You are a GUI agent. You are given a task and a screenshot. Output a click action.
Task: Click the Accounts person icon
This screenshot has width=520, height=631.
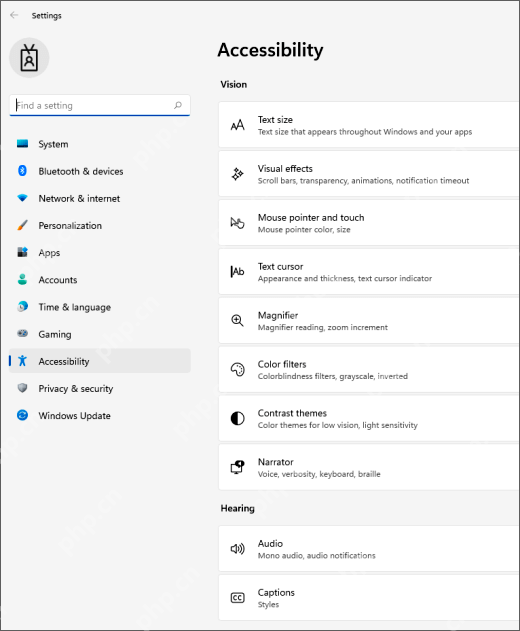click(x=23, y=279)
